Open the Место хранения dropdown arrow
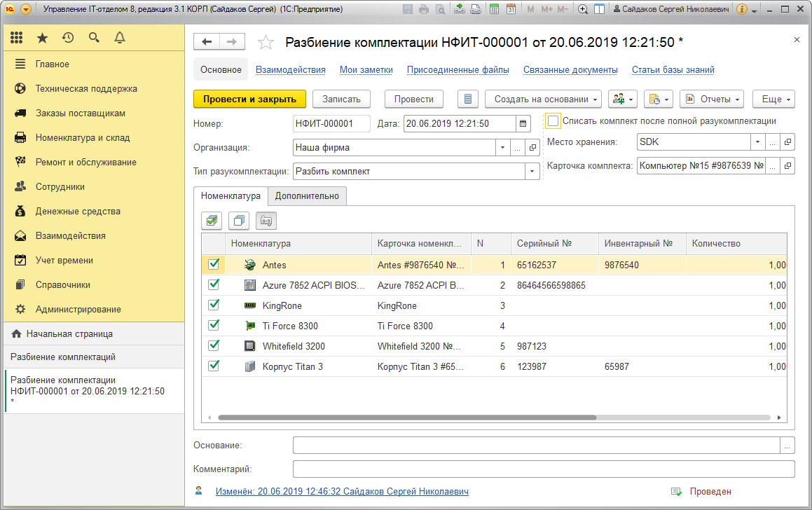This screenshot has height=510, width=812. 757,142
